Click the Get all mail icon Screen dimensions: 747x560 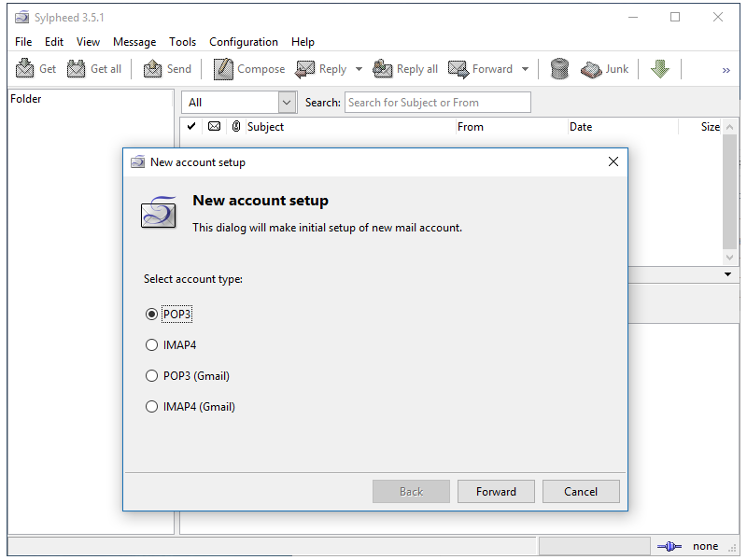(x=77, y=69)
